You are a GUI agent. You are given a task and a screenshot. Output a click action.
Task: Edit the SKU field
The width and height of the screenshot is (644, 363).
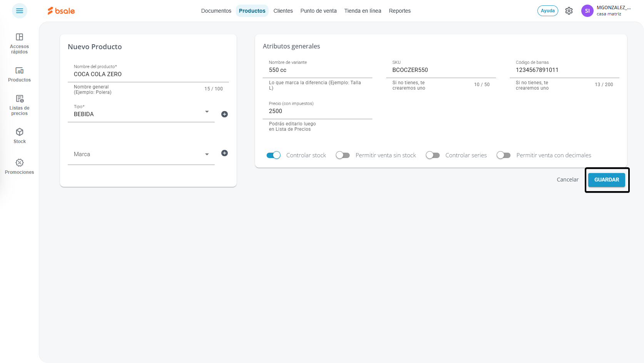(441, 70)
